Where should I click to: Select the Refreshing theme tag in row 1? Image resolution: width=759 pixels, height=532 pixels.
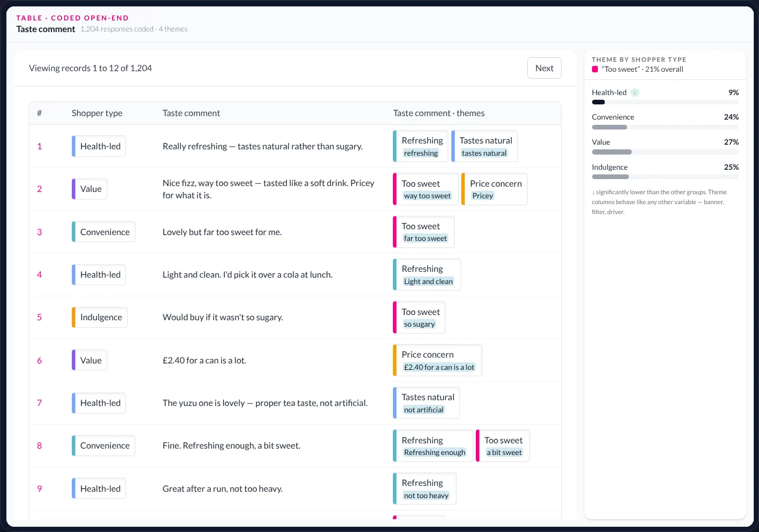[x=420, y=146]
